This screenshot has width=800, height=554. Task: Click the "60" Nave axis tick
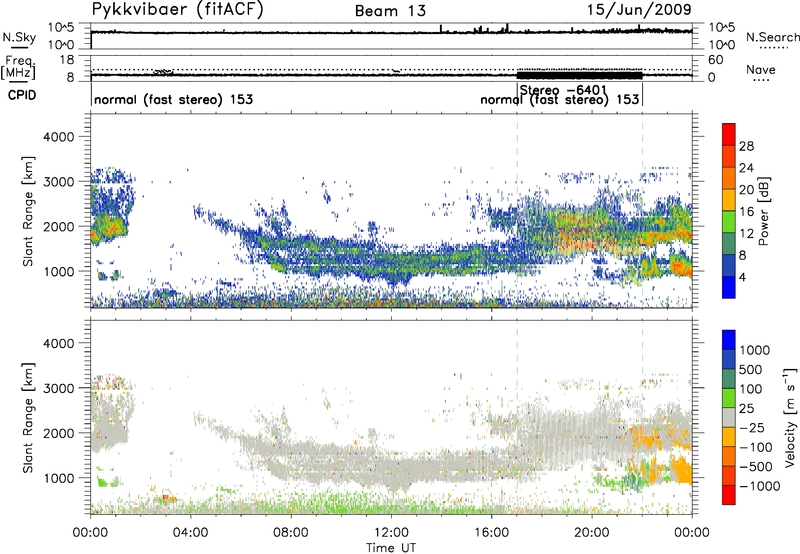[715, 60]
